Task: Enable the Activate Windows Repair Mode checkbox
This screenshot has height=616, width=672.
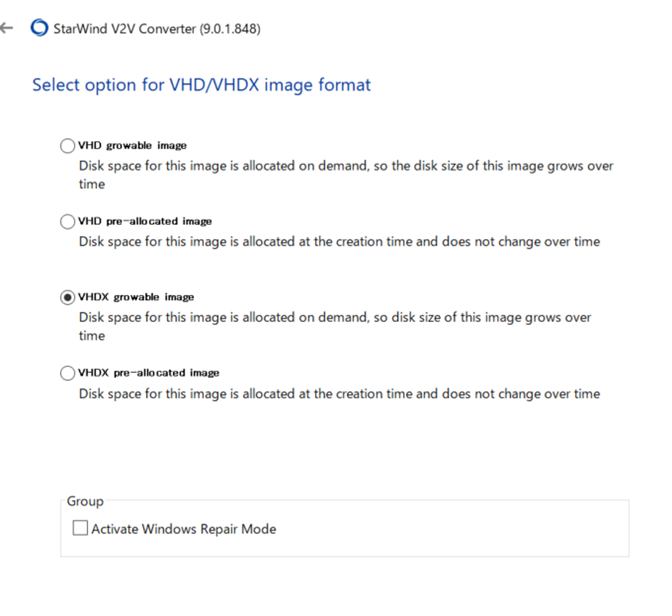Action: tap(80, 528)
